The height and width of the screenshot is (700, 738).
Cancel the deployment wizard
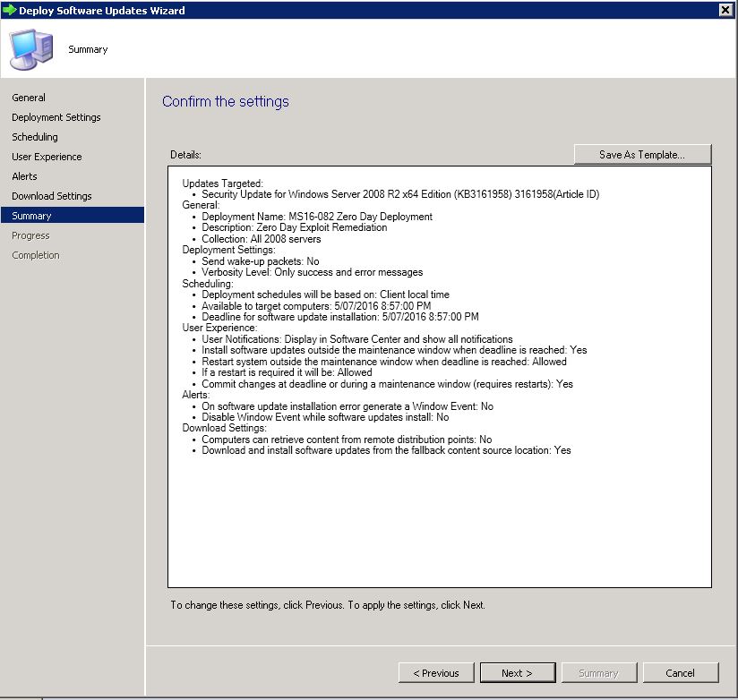pos(680,673)
